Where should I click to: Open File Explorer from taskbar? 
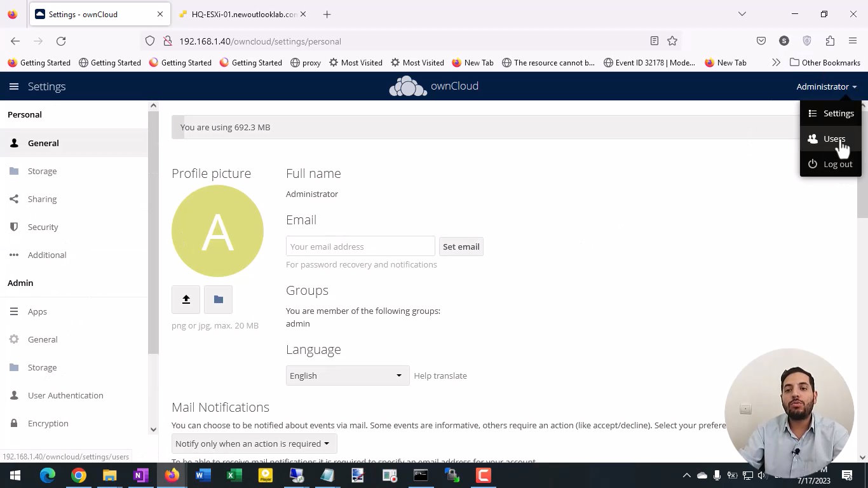click(110, 475)
